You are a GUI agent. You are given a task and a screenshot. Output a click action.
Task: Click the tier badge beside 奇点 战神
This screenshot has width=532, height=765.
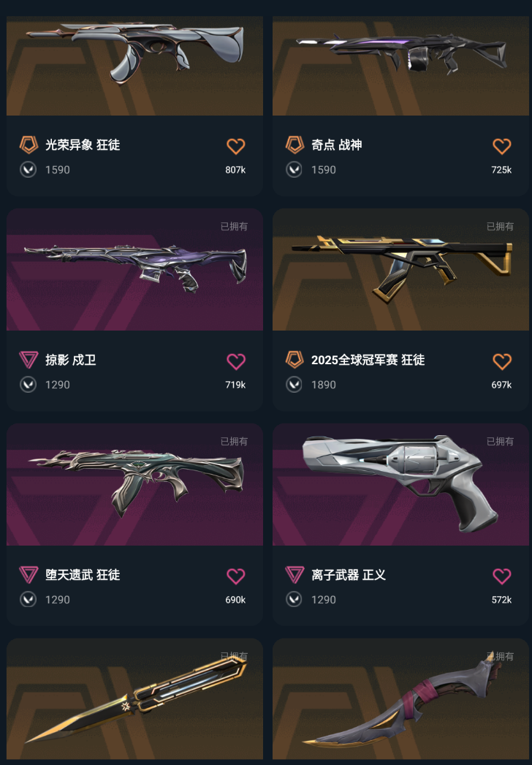[294, 145]
